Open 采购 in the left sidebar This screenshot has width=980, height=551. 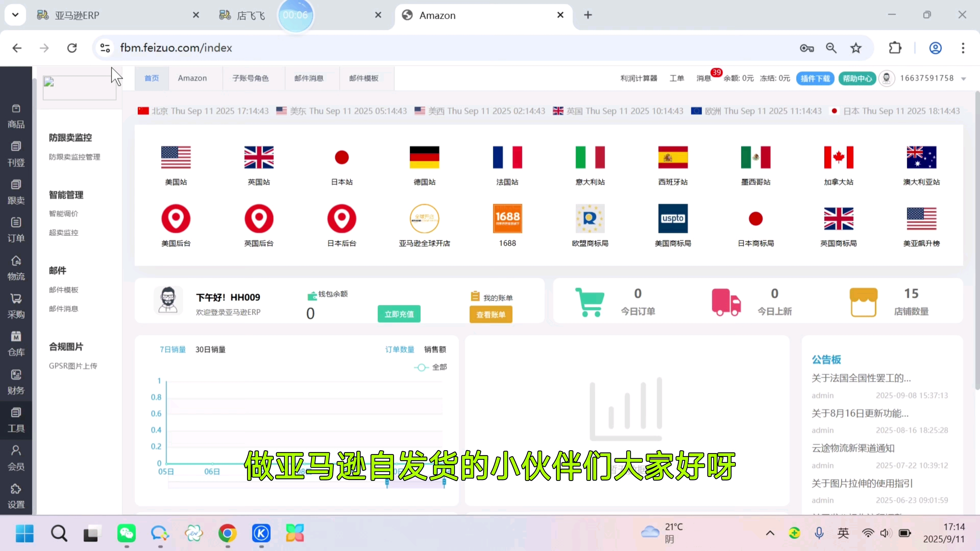[x=16, y=306]
